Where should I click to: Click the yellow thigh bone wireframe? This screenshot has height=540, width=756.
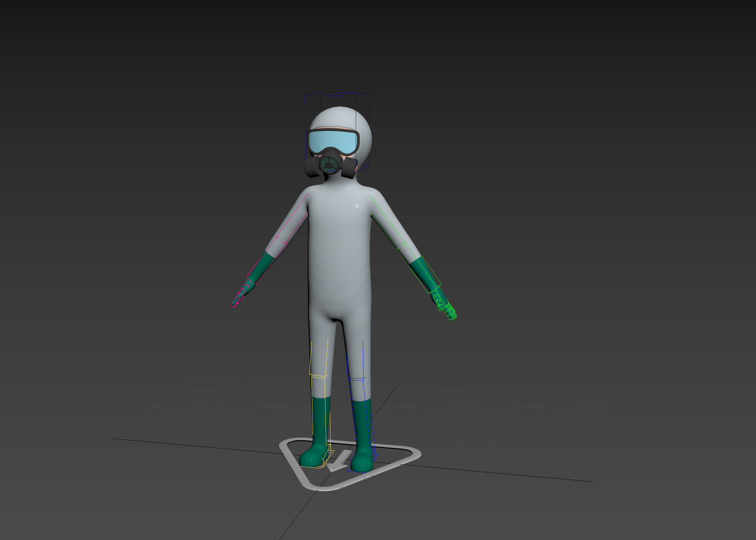click(319, 358)
